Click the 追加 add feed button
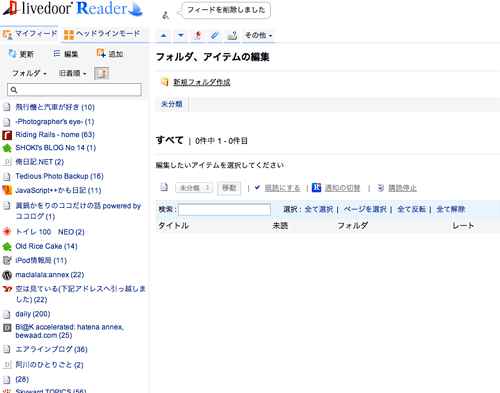Screen dimensions: 500x393 point(110,54)
